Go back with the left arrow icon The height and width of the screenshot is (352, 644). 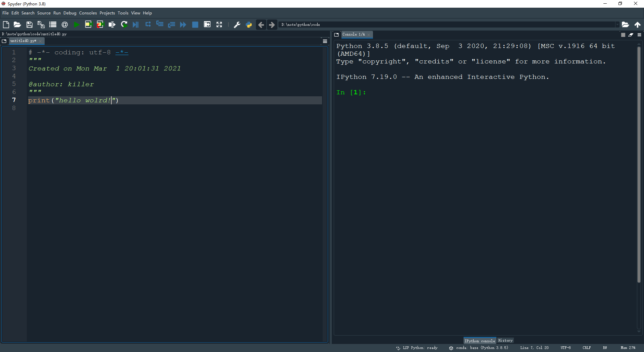click(261, 24)
